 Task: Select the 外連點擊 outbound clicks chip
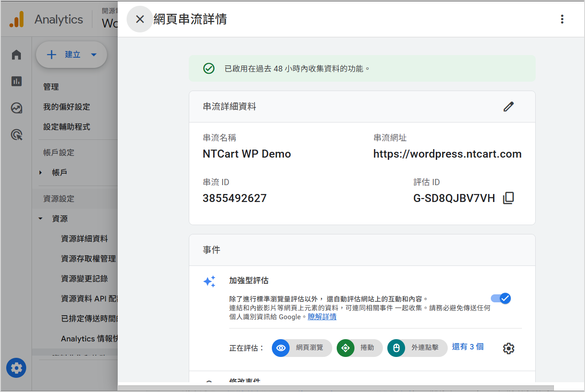(418, 348)
